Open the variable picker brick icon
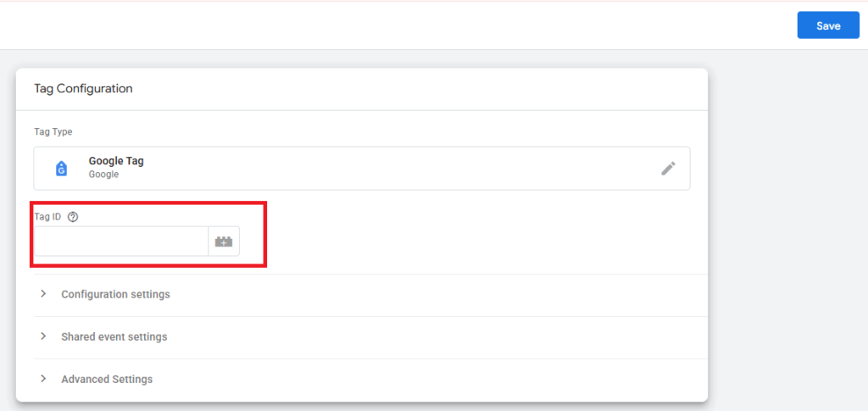Viewport: 868px width, 411px height. click(x=224, y=242)
